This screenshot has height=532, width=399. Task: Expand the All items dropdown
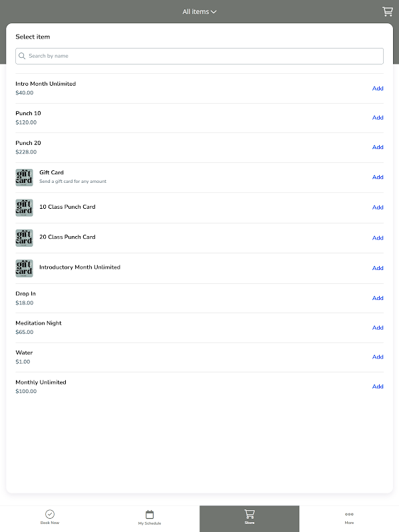[x=199, y=11]
